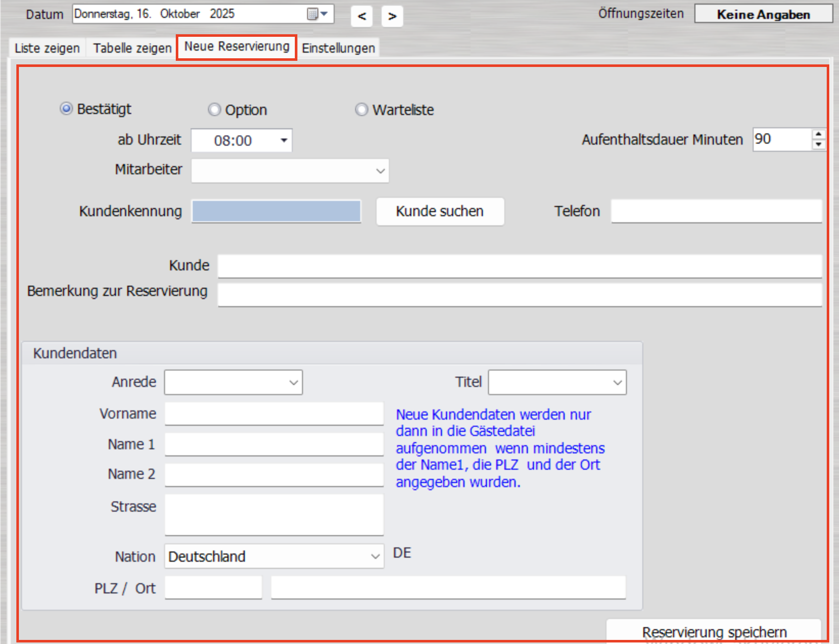The width and height of the screenshot is (839, 644).
Task: Expand the Titel dropdown
Action: pos(617,383)
